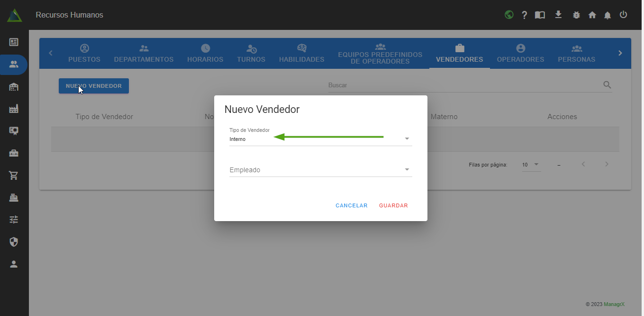Open the help question mark icon

(x=524, y=15)
